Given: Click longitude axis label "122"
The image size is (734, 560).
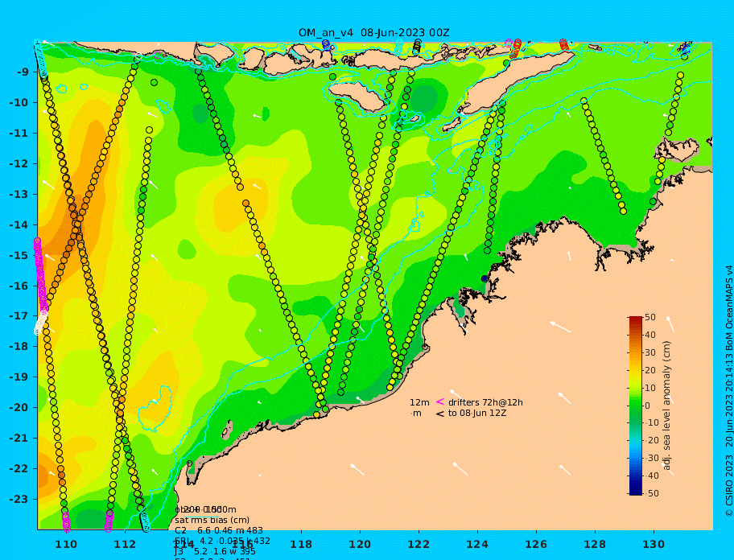Looking at the screenshot, I should tap(419, 544).
